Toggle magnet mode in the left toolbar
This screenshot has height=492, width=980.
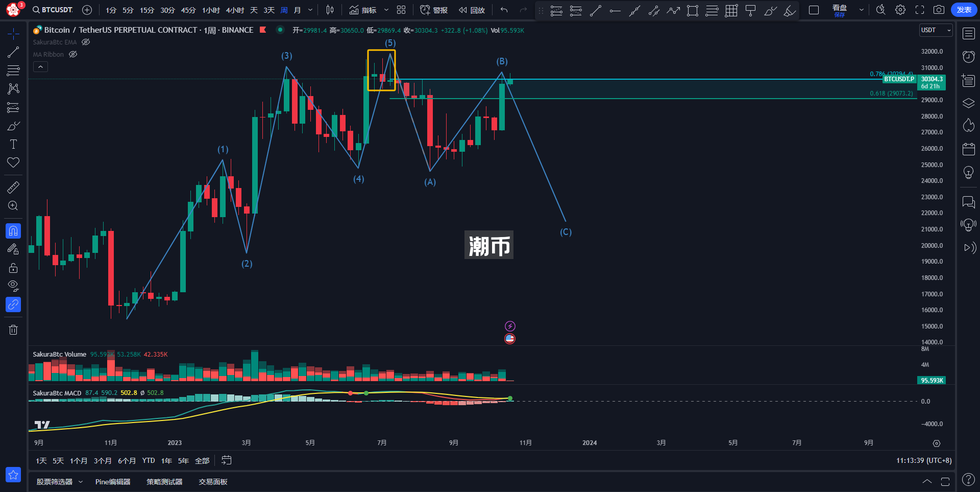[13, 231]
